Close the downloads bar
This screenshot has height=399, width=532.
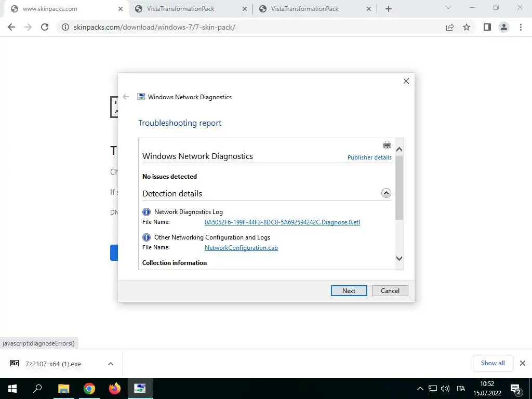(x=523, y=363)
